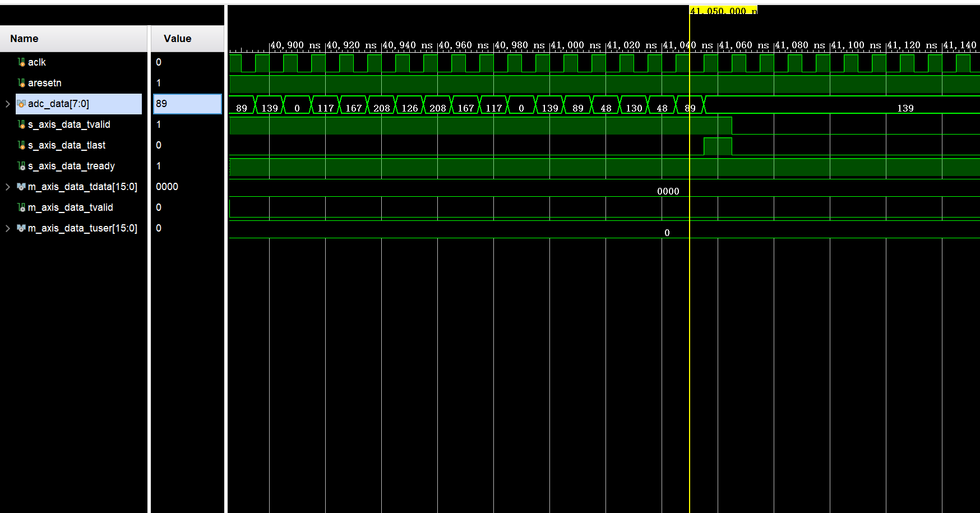The height and width of the screenshot is (513, 980).
Task: Click the m_axis_data_tvalid signal icon
Action: coord(21,207)
